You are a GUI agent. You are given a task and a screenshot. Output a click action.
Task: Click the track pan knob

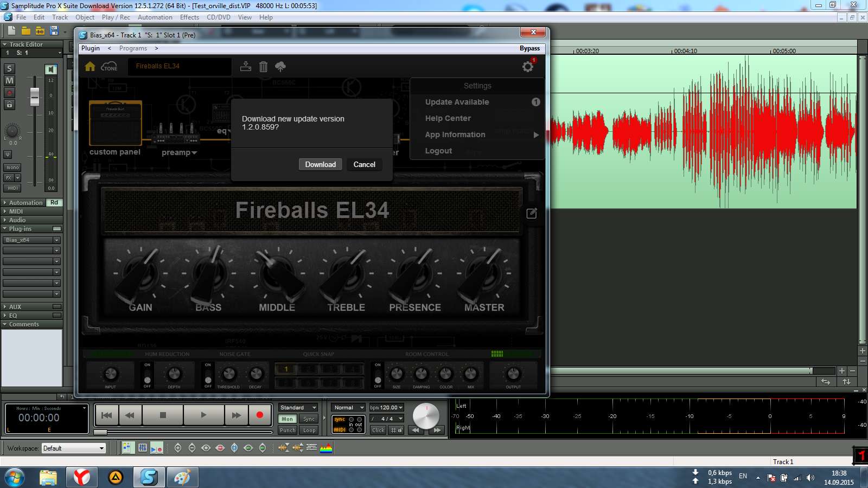12,131
